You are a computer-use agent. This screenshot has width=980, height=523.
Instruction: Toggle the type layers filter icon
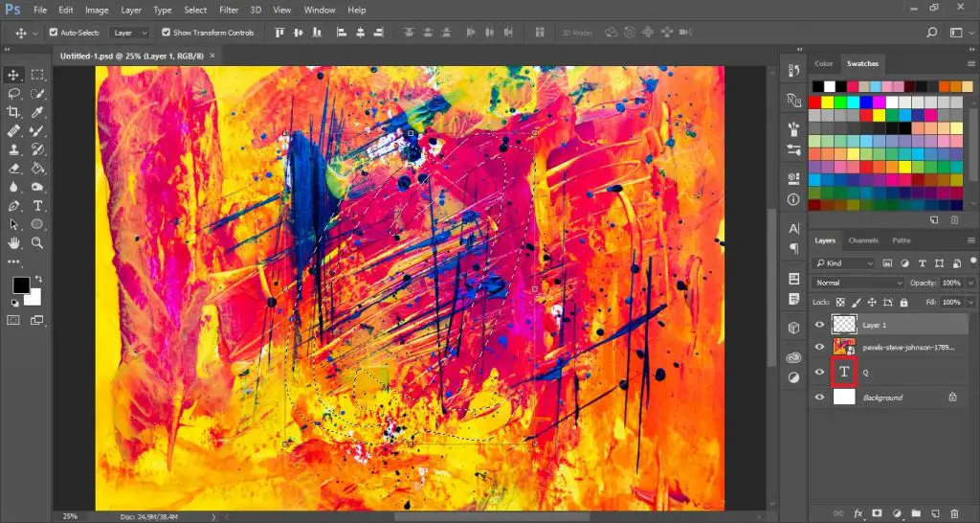[x=922, y=263]
